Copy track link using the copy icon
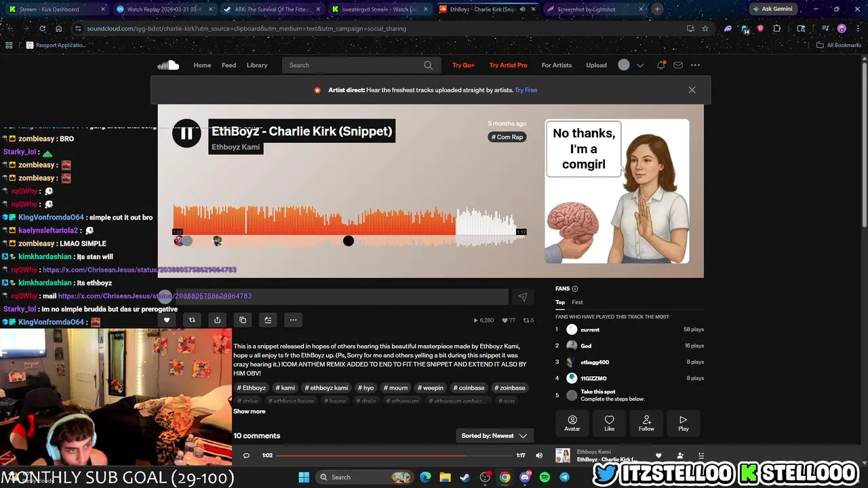 pyautogui.click(x=243, y=320)
